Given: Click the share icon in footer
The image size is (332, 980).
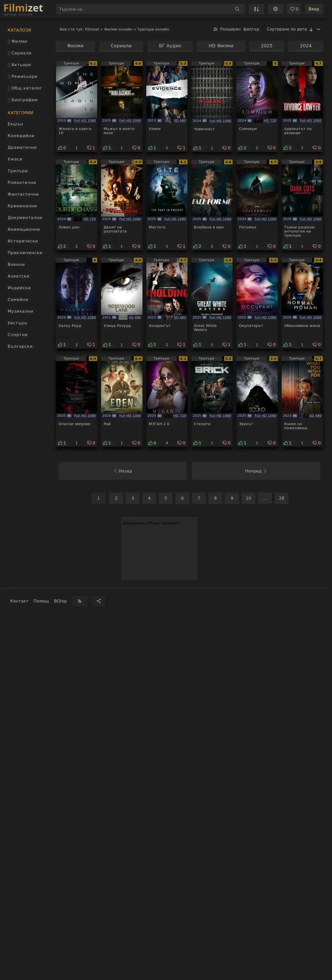Looking at the screenshot, I should 98,601.
